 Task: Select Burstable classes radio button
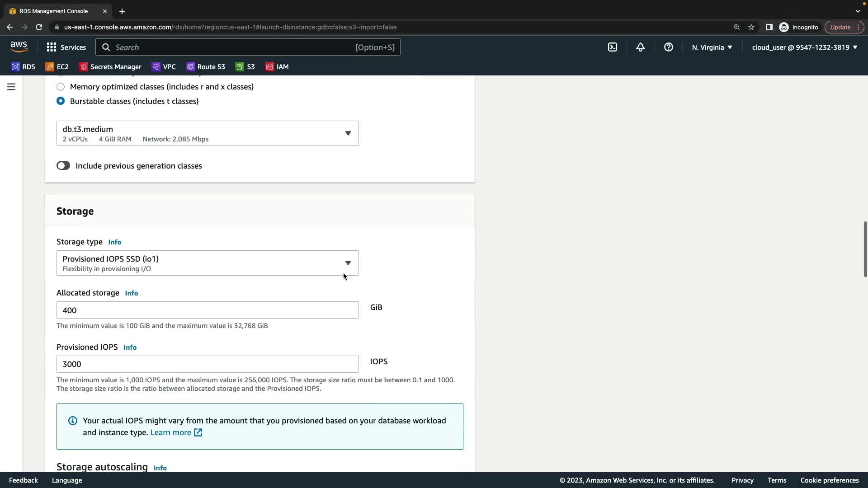(61, 101)
